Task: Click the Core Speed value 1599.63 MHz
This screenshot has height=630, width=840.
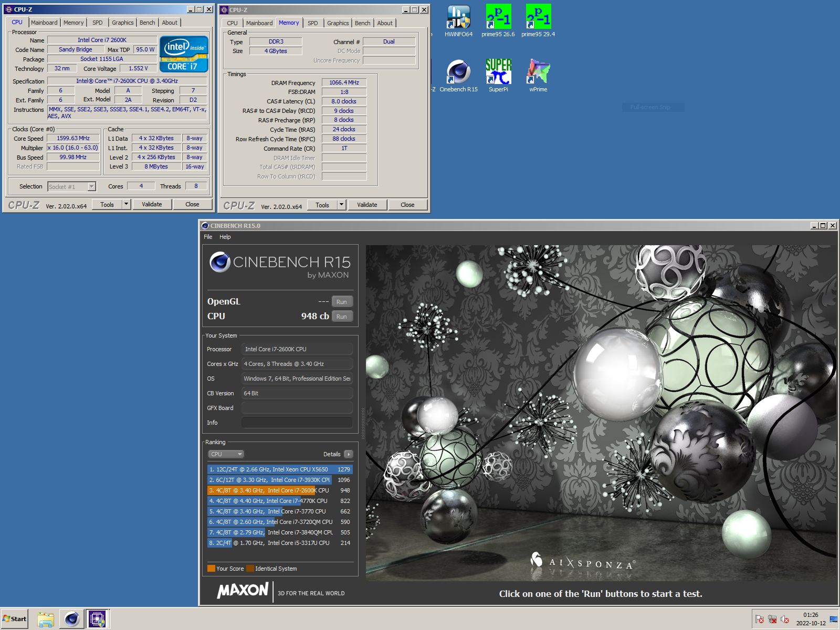Action: point(73,139)
